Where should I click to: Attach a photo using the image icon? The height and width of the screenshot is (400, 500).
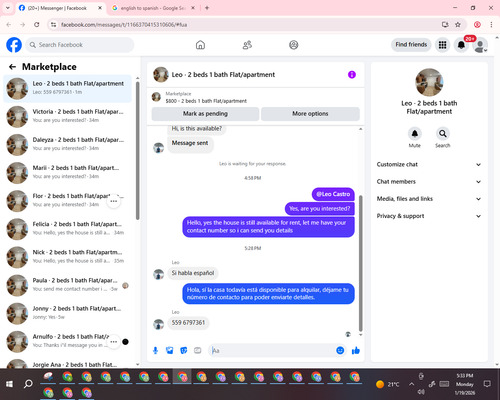tap(170, 351)
